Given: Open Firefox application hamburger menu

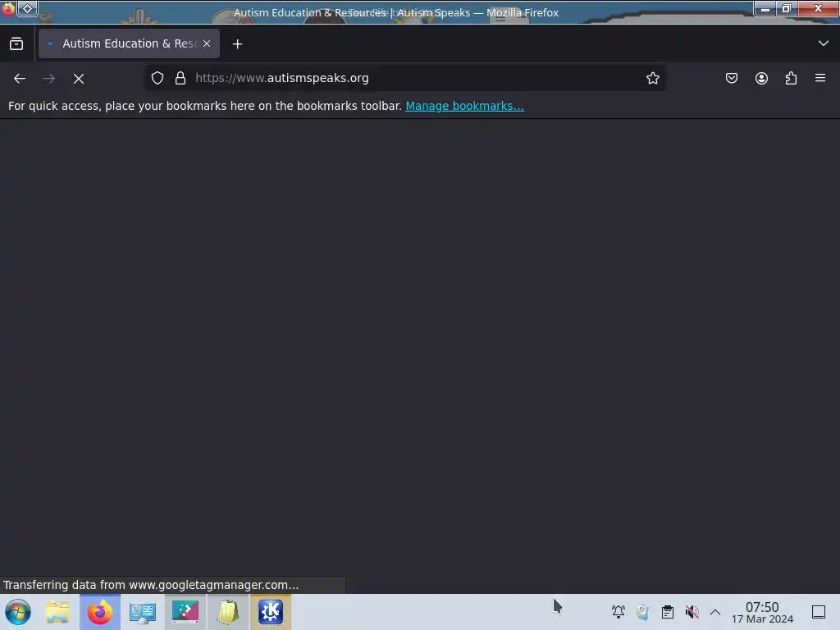Looking at the screenshot, I should pos(819,78).
